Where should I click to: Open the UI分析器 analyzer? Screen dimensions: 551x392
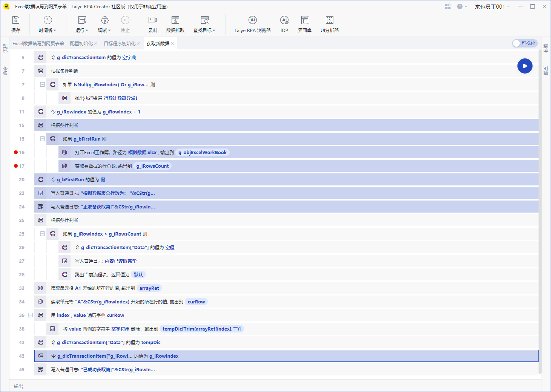(x=330, y=24)
